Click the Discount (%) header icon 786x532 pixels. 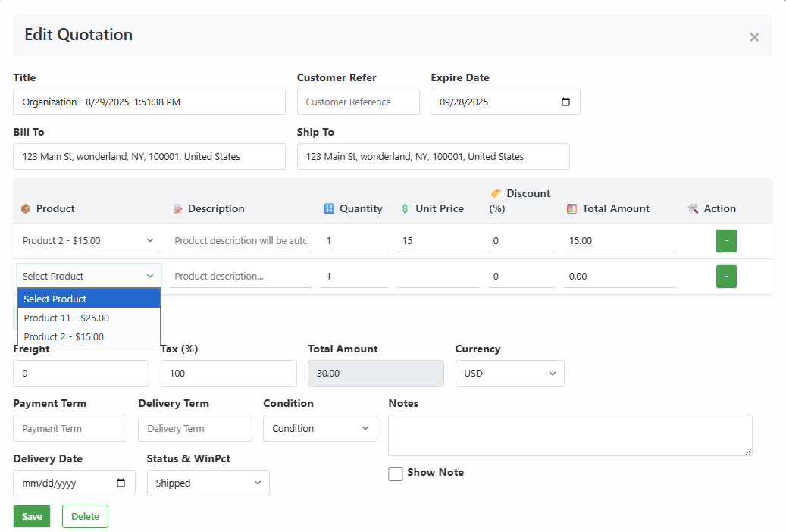(496, 193)
